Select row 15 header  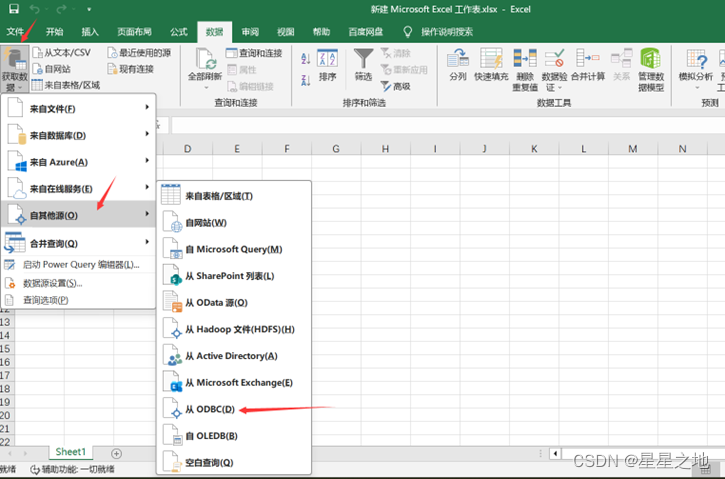click(x=5, y=349)
